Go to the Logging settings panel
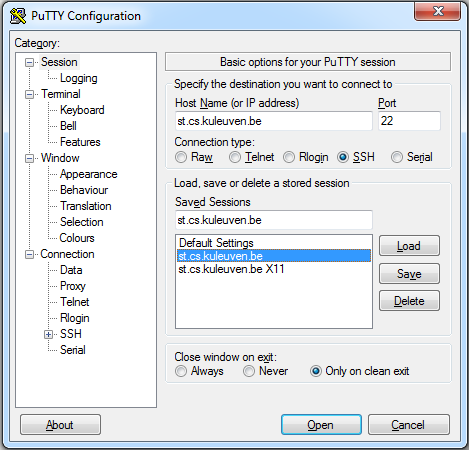 (79, 78)
